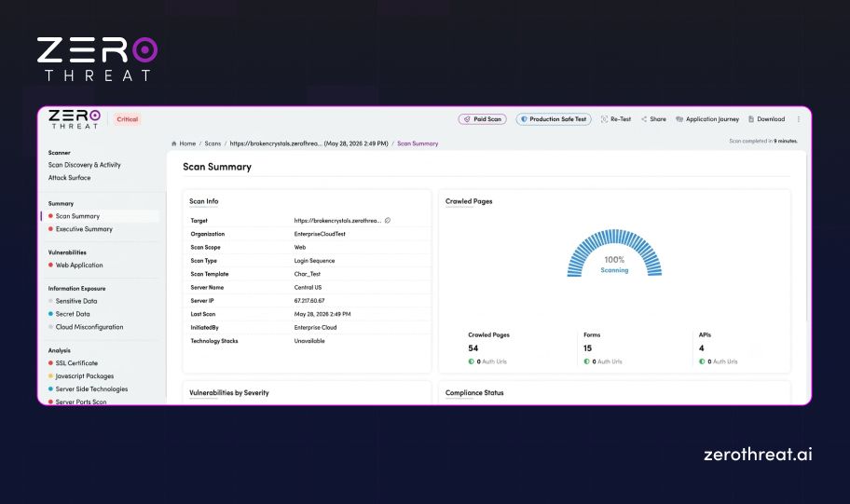This screenshot has width=850, height=504.
Task: Click the red dot beside Web Application
Action: (50, 265)
